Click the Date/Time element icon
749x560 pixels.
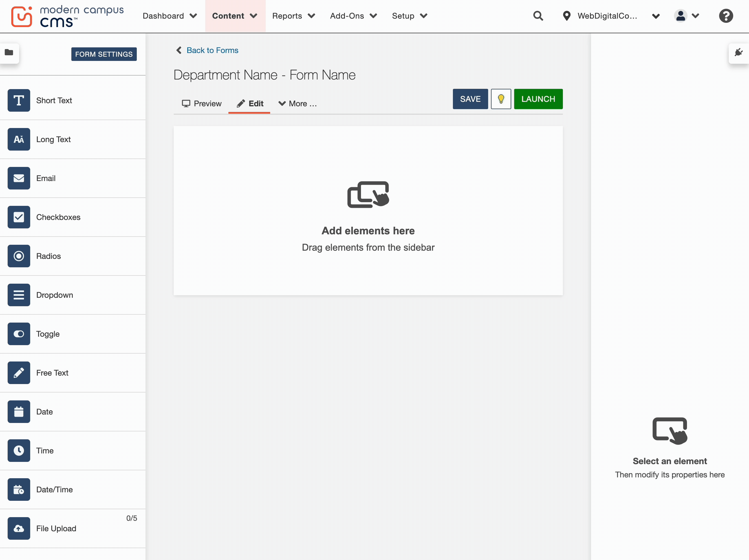(19, 490)
